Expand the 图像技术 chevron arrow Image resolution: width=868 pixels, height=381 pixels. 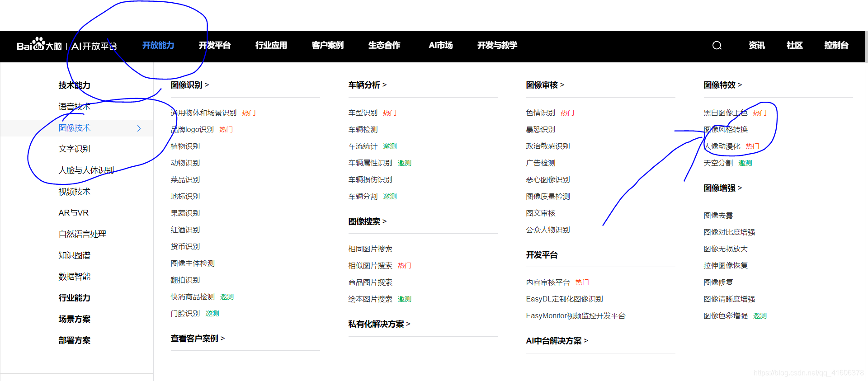pyautogui.click(x=139, y=128)
